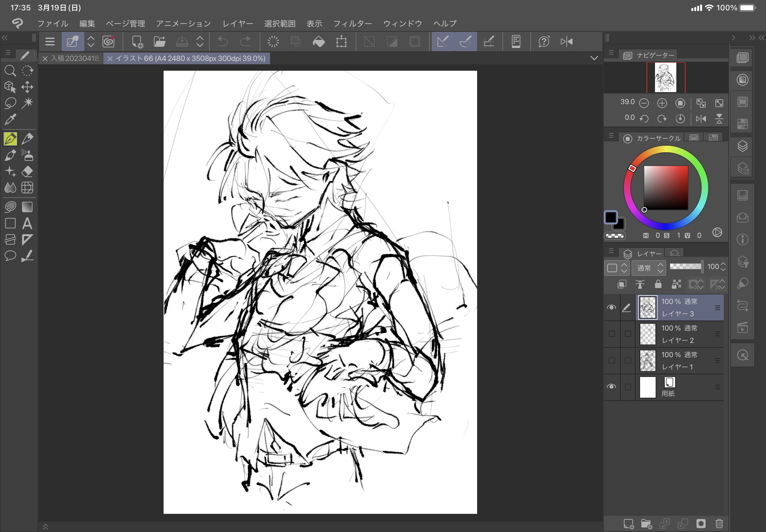
Task: Delete layer with the trash icon
Action: pos(719,523)
